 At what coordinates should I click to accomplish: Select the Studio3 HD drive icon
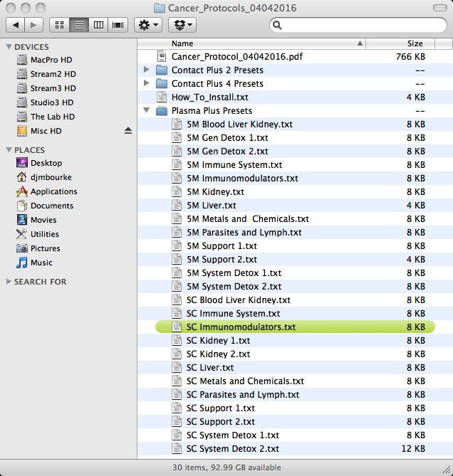click(x=22, y=102)
